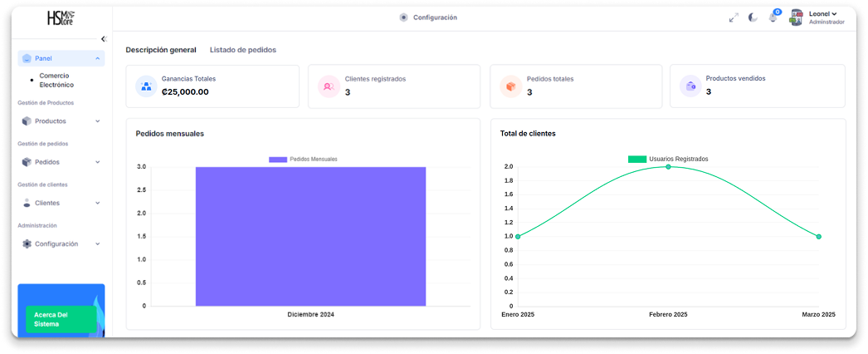This screenshot has height=354, width=868.
Task: Click the Clientes person icon in sidebar
Action: [27, 203]
